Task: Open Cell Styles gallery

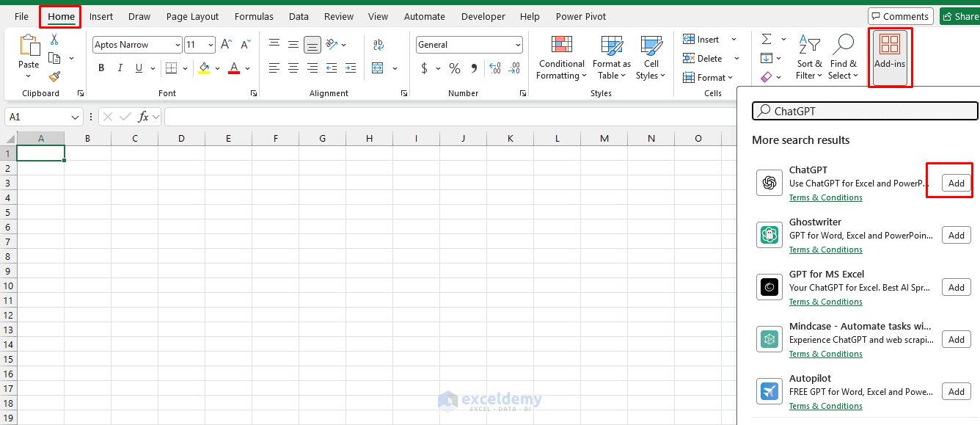Action: [x=651, y=58]
